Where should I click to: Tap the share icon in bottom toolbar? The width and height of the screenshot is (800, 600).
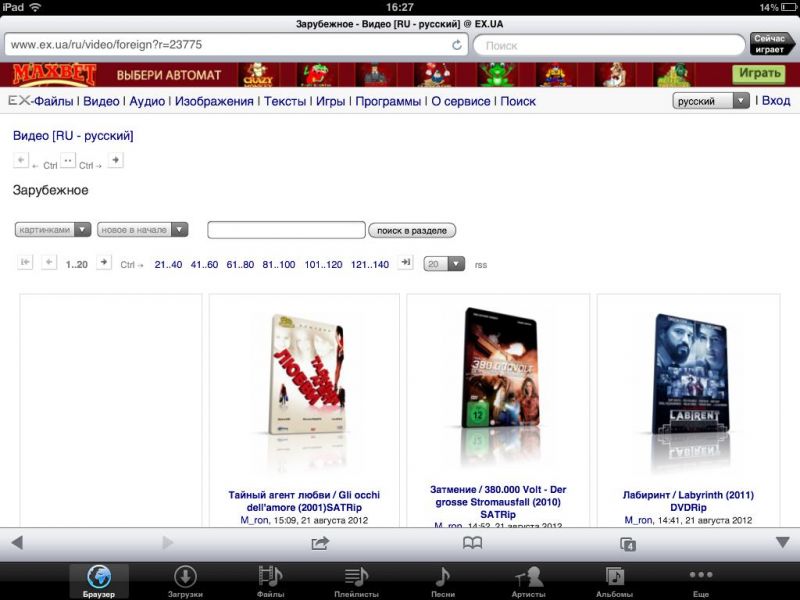click(320, 543)
